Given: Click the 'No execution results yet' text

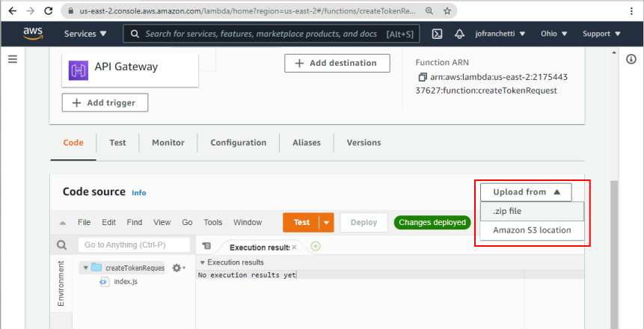Looking at the screenshot, I should pyautogui.click(x=247, y=275).
